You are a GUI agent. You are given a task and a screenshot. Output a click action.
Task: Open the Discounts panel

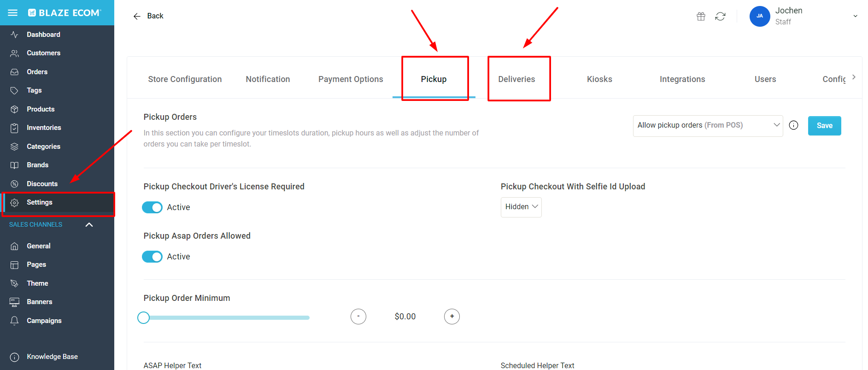point(42,183)
